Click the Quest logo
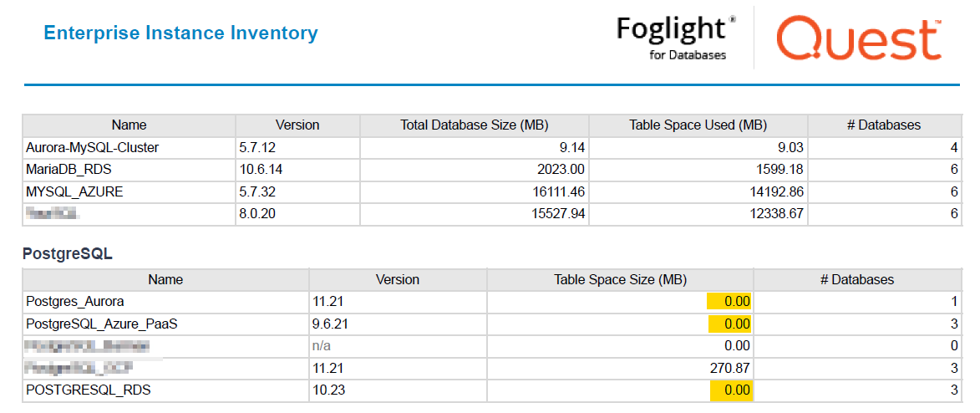980x413 pixels. [859, 38]
